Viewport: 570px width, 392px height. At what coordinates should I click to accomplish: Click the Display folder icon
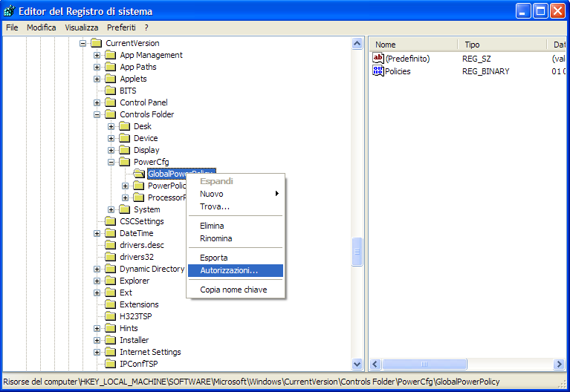pos(125,150)
